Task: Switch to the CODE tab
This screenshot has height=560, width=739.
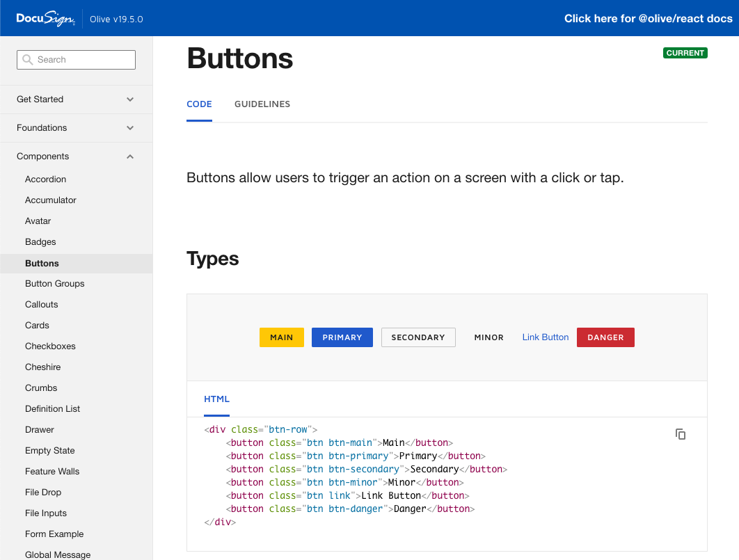Action: (199, 104)
